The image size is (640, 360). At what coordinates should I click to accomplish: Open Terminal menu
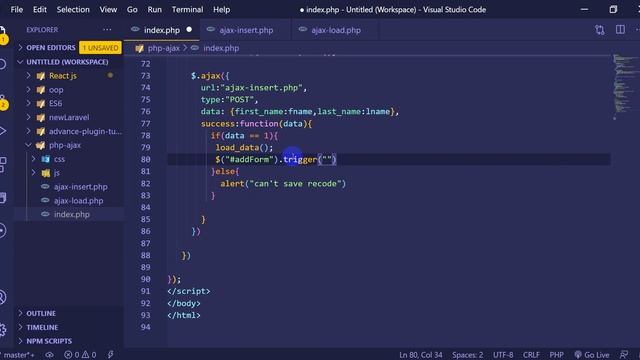coord(187,9)
